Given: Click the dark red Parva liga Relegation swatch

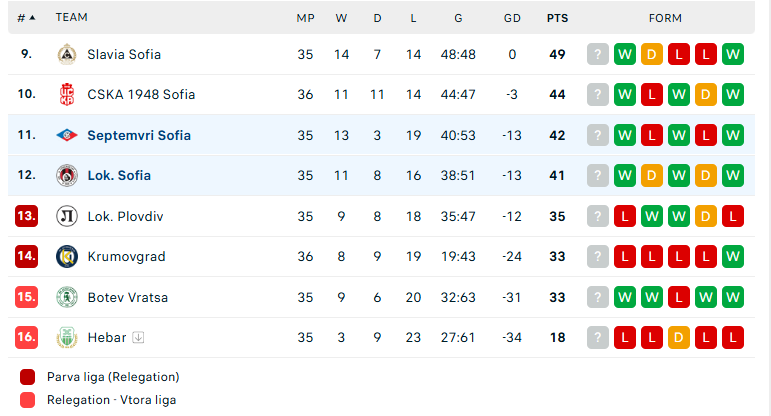Looking at the screenshot, I should click(28, 377).
